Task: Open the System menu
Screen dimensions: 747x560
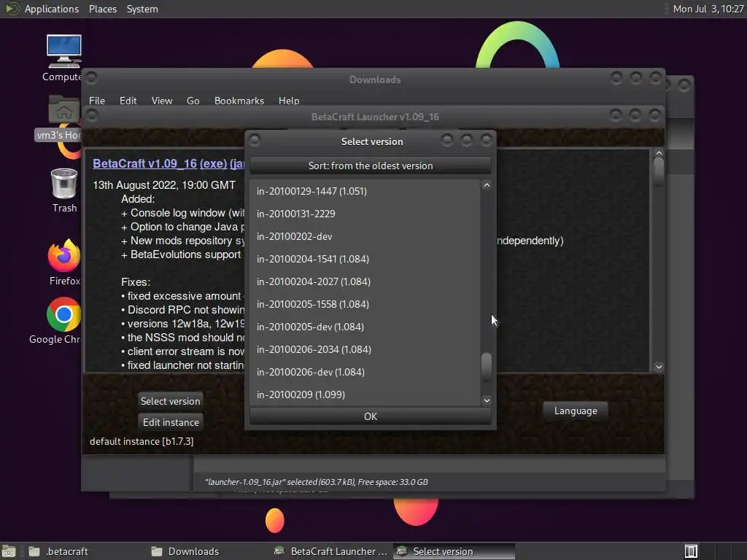Action: (x=142, y=9)
